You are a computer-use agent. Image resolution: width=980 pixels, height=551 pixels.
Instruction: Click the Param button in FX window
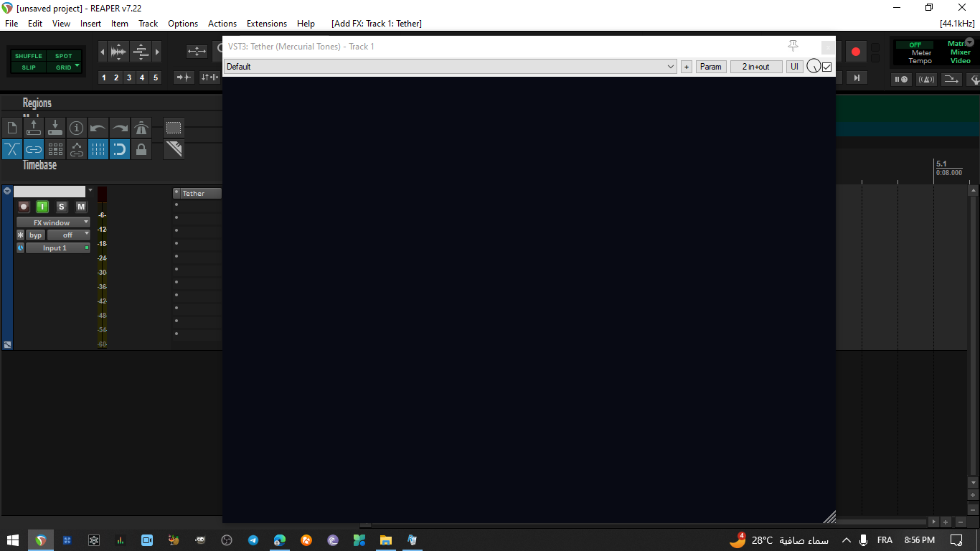point(711,67)
